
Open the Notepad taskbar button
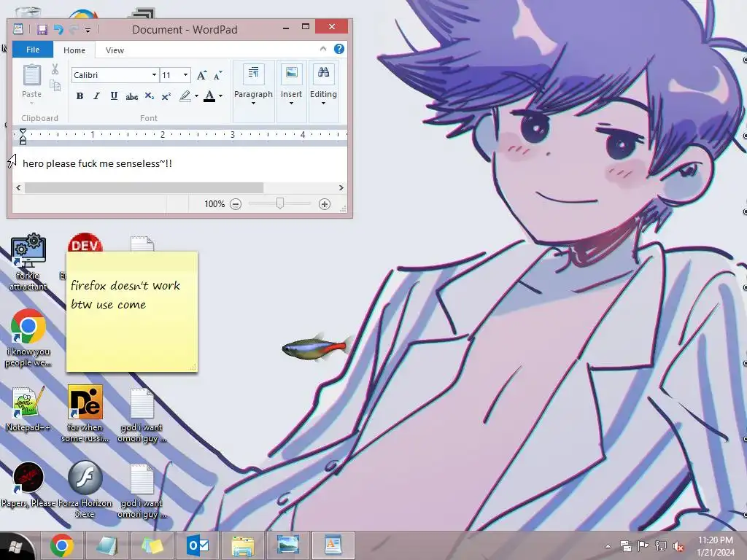pos(107,545)
